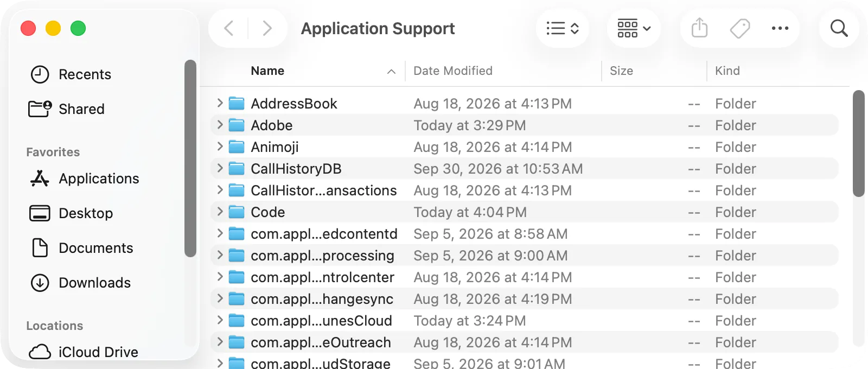
Task: Click the yellow minimize window button
Action: click(53, 28)
